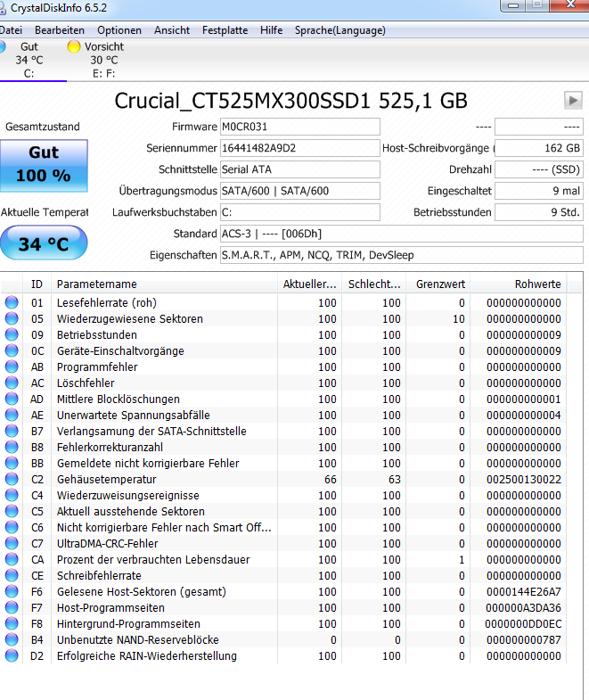Select the Nicht korrigierbare Fehler nach Smart Off row
The image size is (589, 700).
pyautogui.click(x=283, y=527)
